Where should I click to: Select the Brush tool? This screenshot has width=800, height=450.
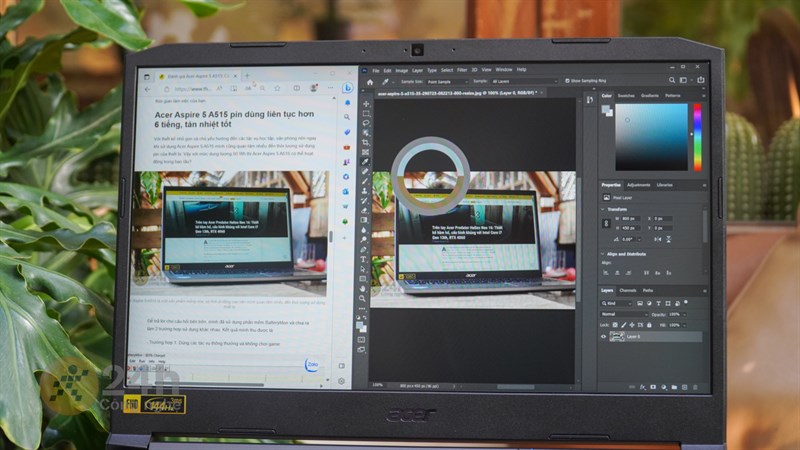coord(365,181)
